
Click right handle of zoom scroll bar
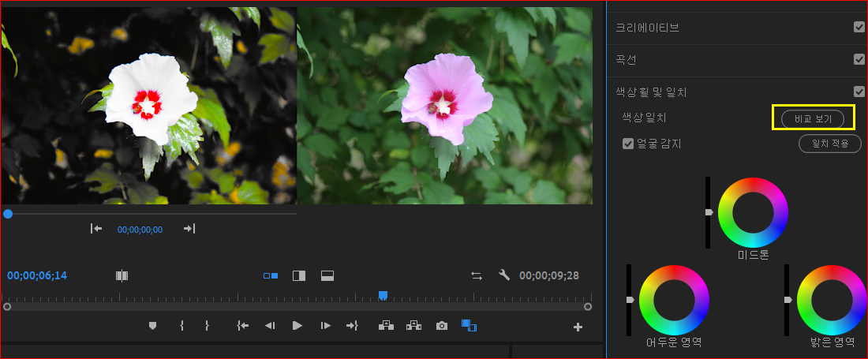pos(588,306)
